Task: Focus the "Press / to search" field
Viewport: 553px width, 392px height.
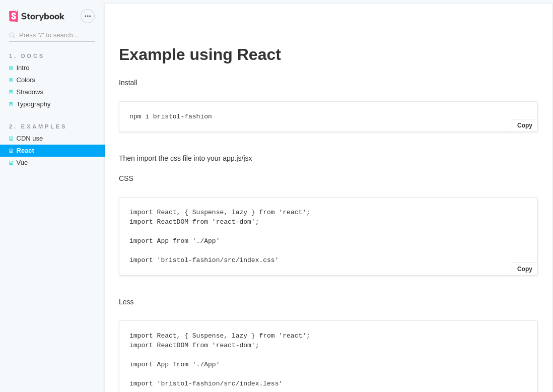Action: [x=52, y=35]
